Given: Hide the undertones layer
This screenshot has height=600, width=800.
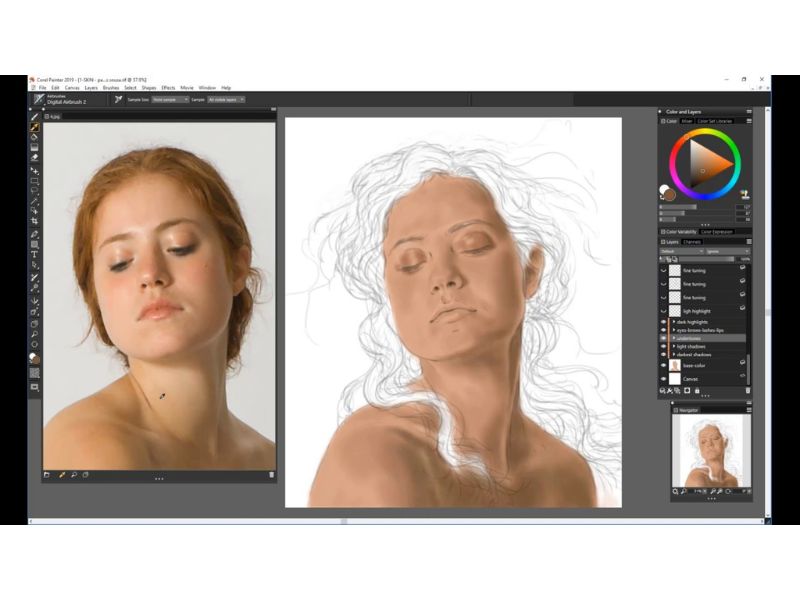Looking at the screenshot, I should pos(661,338).
